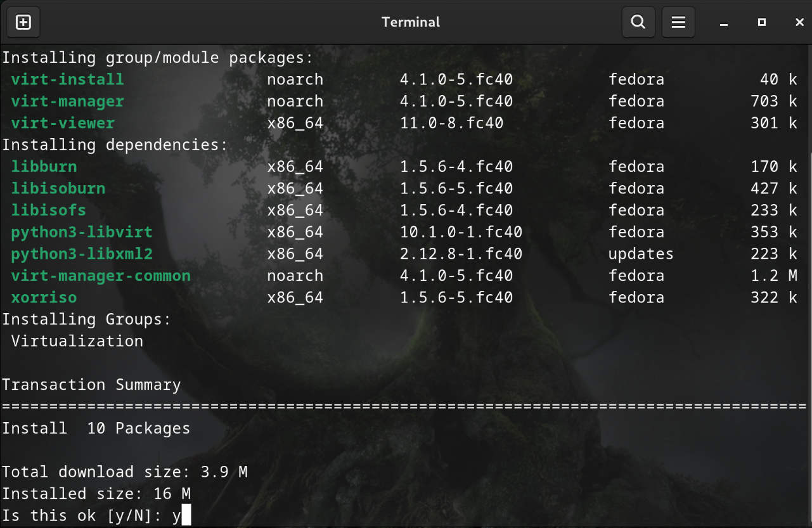Screen dimensions: 812x528
Task: Select the python3-libxml2 package name
Action: [82, 254]
